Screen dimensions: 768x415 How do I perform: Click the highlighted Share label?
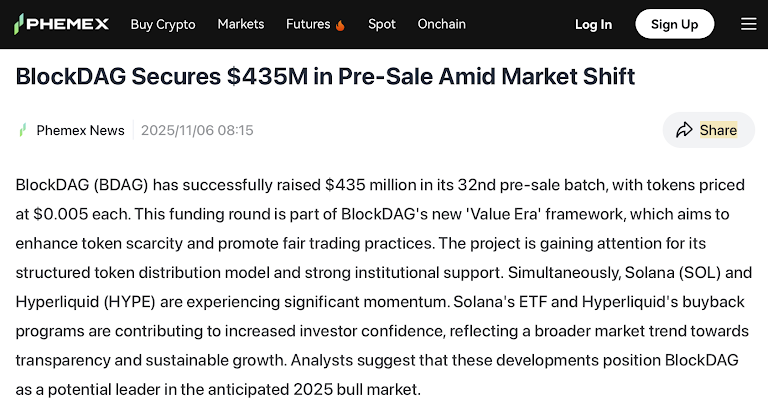[718, 130]
